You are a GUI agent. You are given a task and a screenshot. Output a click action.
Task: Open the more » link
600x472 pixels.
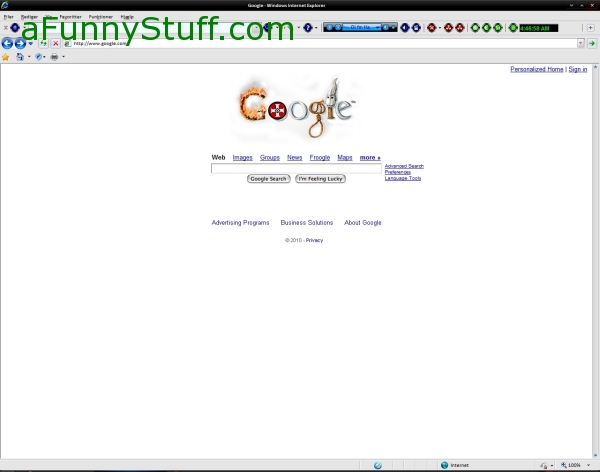(370, 157)
